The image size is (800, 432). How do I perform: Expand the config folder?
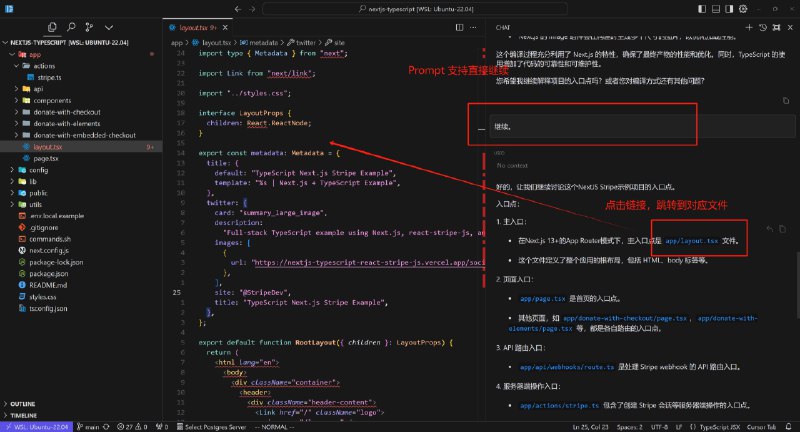click(x=38, y=170)
